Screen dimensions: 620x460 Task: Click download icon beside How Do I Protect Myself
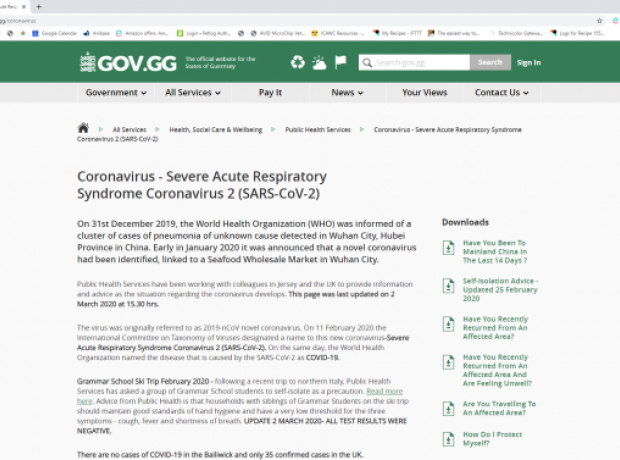point(448,439)
